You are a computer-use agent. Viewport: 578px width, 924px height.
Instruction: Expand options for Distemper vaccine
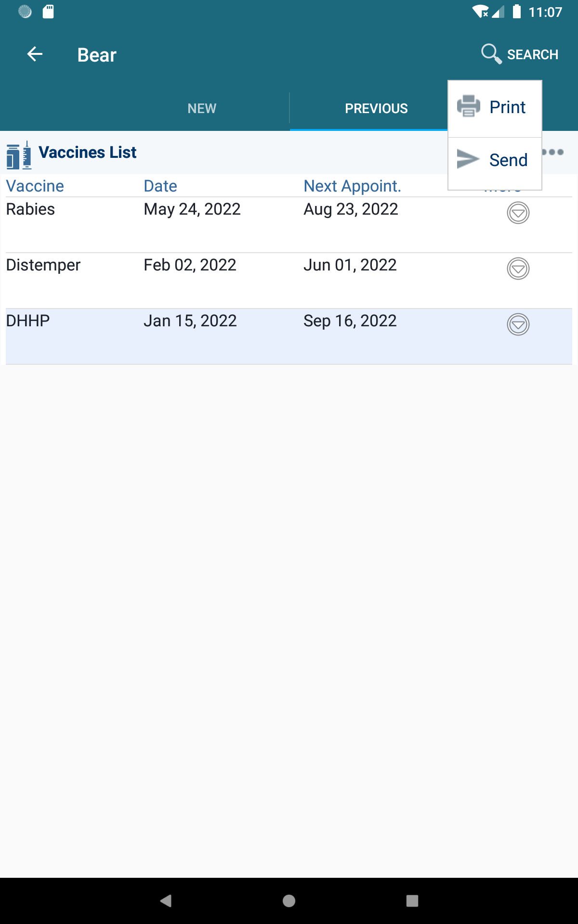tap(518, 269)
